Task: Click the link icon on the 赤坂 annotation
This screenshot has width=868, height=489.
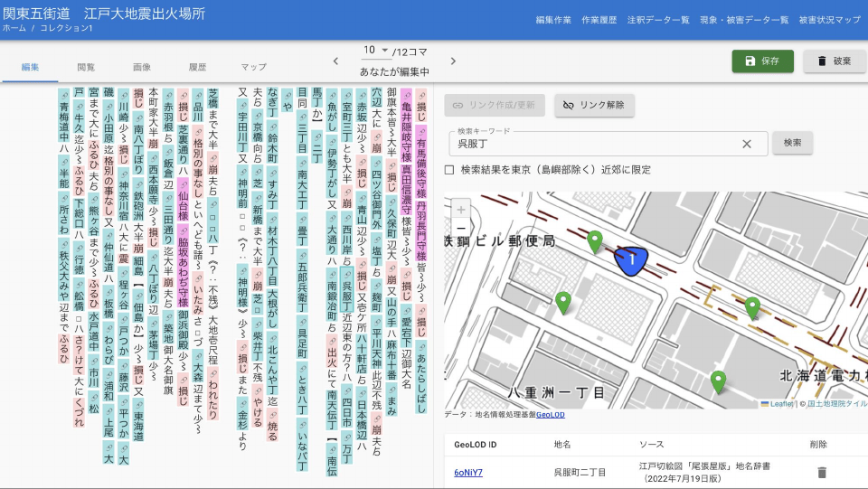Action: pyautogui.click(x=362, y=94)
